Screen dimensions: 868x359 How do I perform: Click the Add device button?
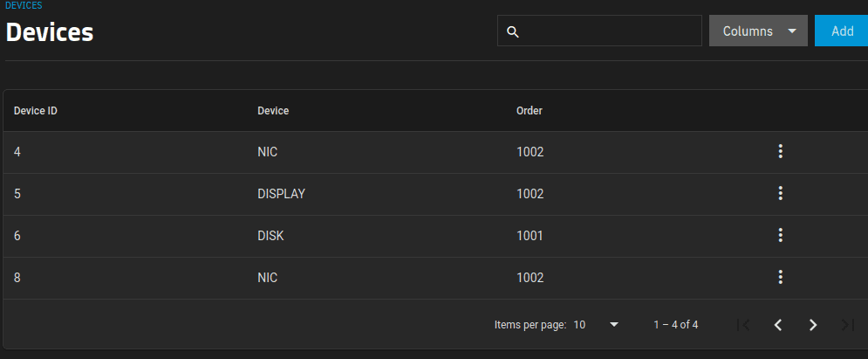[x=842, y=31]
